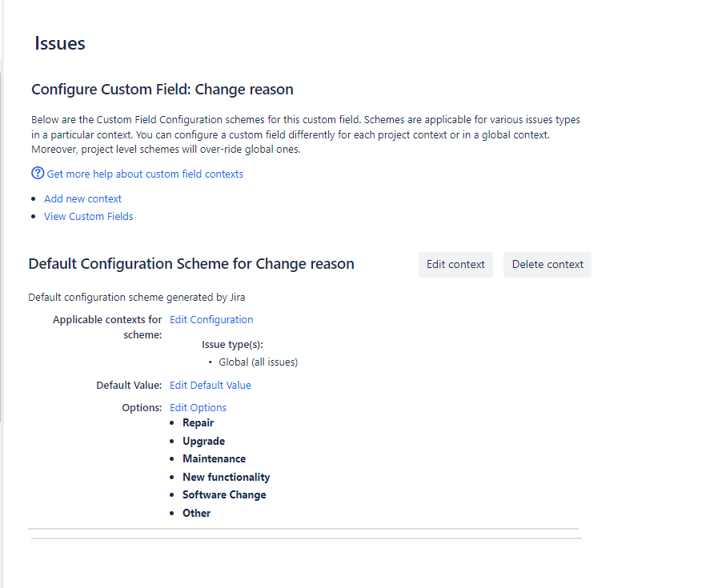
Task: Open help about custom field contexts
Action: tap(144, 173)
